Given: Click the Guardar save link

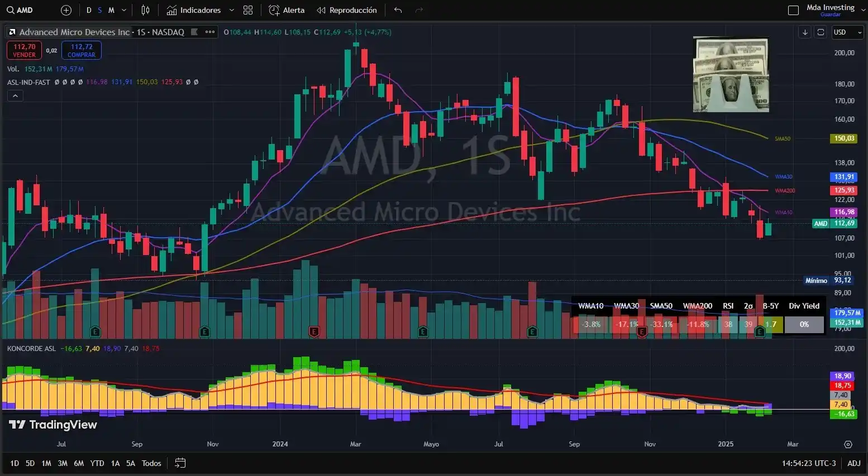Looking at the screenshot, I should [831, 15].
